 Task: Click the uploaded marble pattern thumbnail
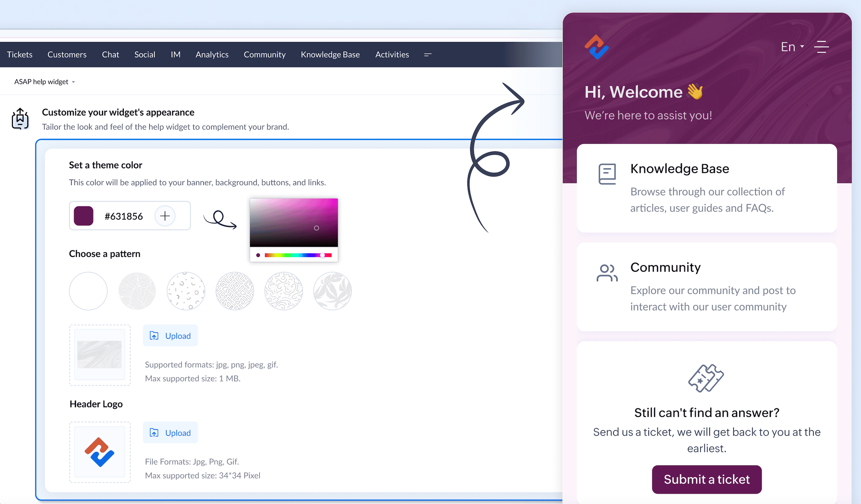coord(100,354)
